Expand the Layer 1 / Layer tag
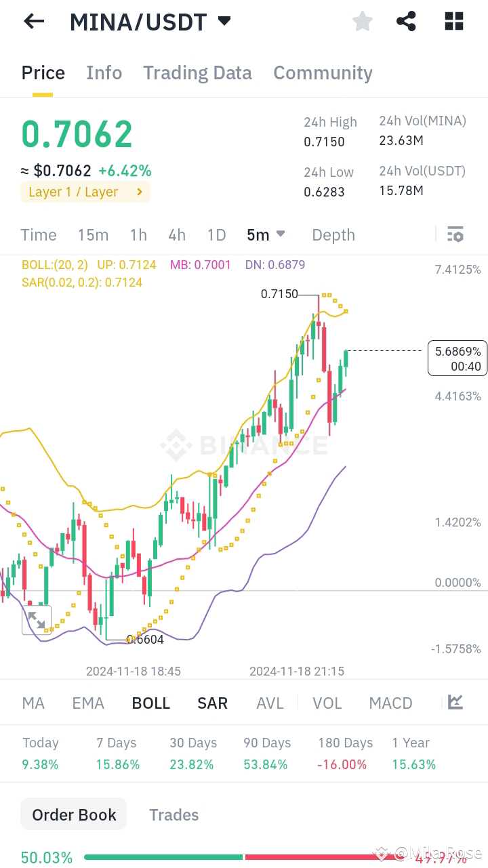Viewport: 488px width, 868px height. (x=85, y=192)
